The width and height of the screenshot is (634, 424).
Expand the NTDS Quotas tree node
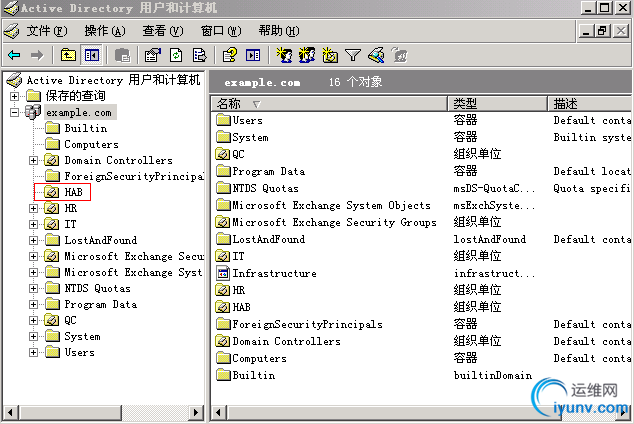34,289
